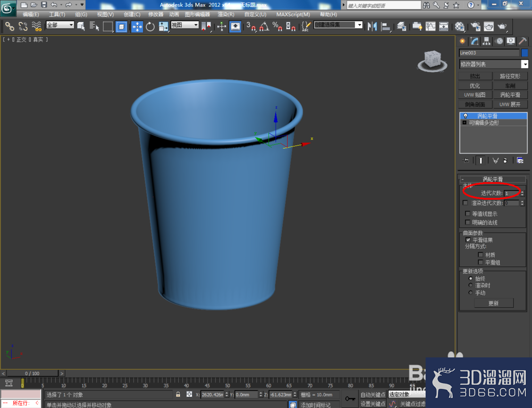Open the help question mark dropdown arrow
This screenshot has width=532, height=408.
tap(478, 5)
